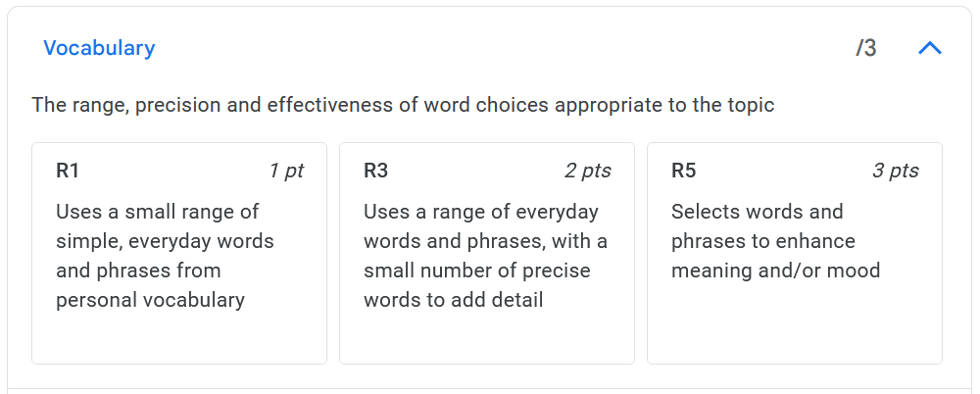Viewport: 980px width, 394px height.
Task: Click empty area at bottom of R1 card
Action: point(178,338)
